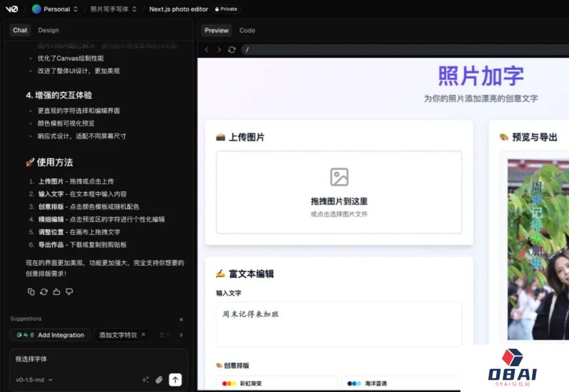Show more suggestions with right chevron
The height and width of the screenshot is (392, 569).
(181, 335)
